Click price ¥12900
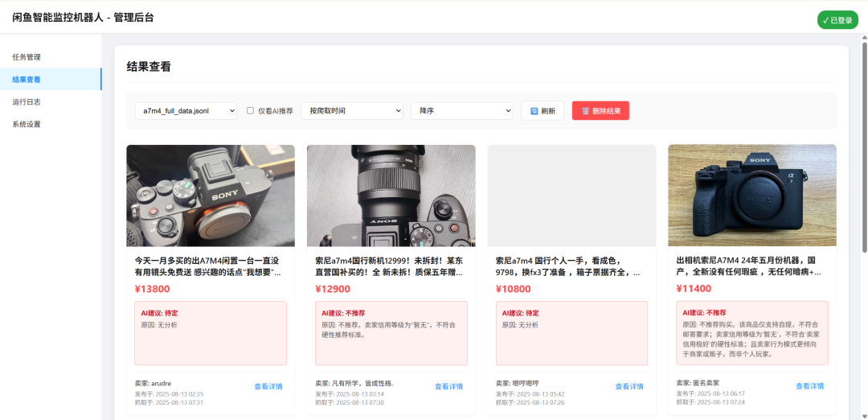 [x=333, y=289]
